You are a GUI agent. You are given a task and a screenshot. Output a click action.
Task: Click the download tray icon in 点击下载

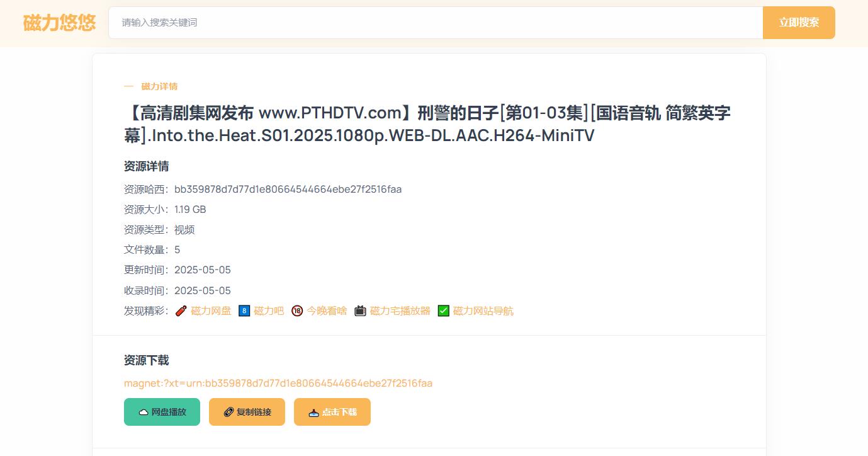[x=314, y=413]
